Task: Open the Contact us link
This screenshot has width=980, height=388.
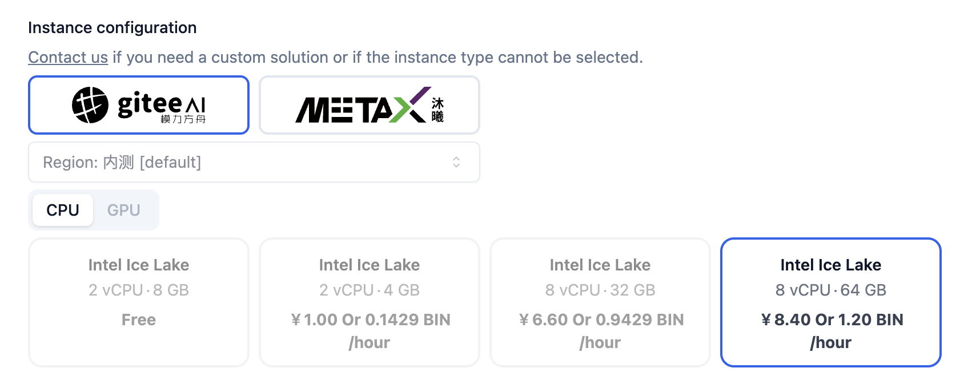Action: coord(68,57)
